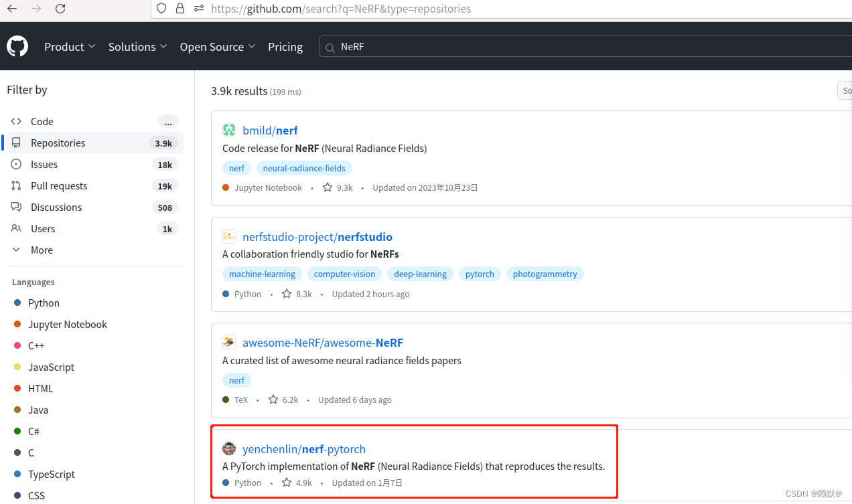Click the browser URL address bar
This screenshot has width=852, height=504.
502,9
